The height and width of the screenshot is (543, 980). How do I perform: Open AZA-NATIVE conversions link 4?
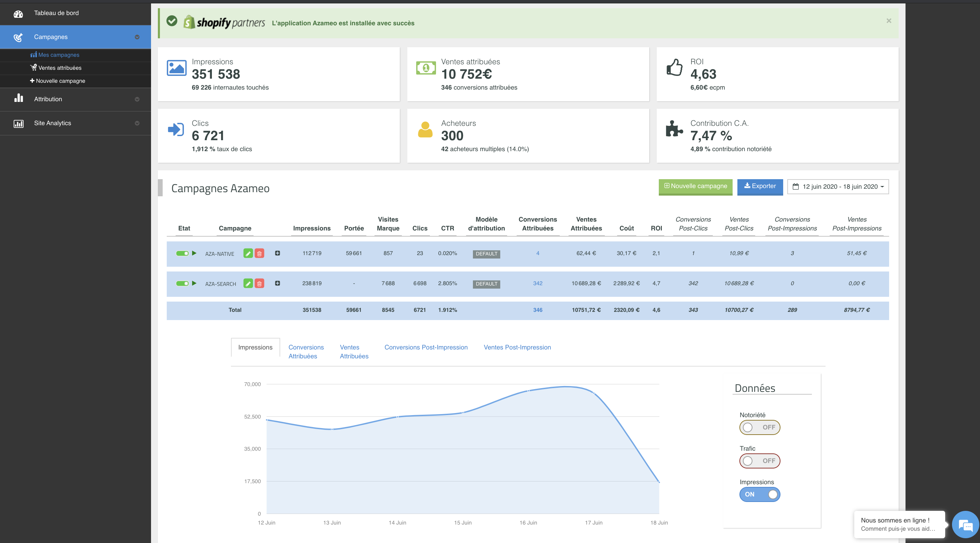tap(537, 253)
